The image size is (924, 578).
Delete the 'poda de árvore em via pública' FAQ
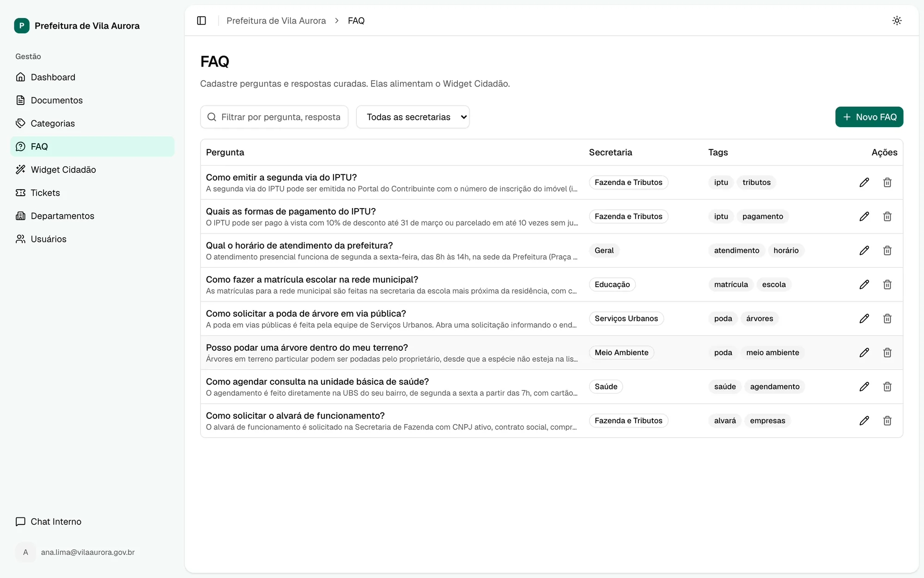[887, 319]
